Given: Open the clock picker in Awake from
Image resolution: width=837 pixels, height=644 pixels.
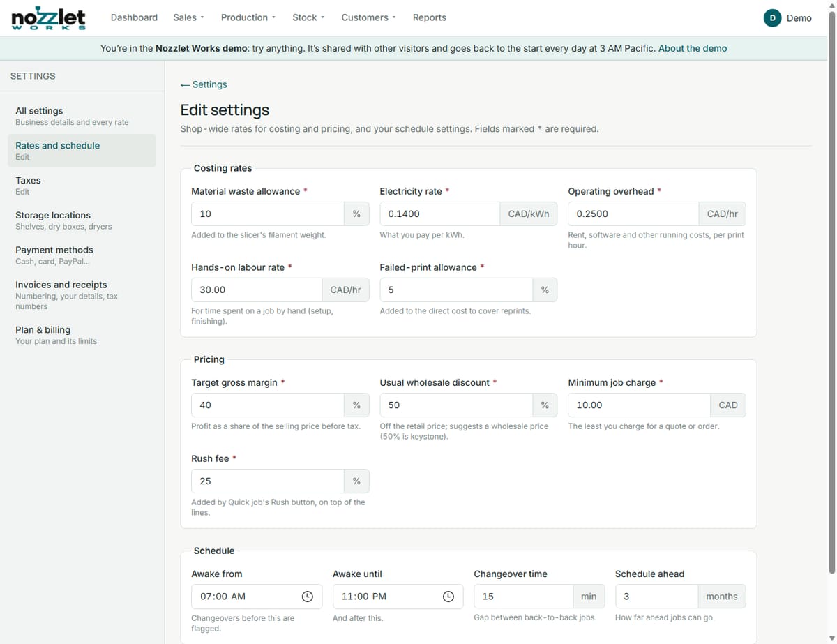Looking at the screenshot, I should (x=307, y=597).
